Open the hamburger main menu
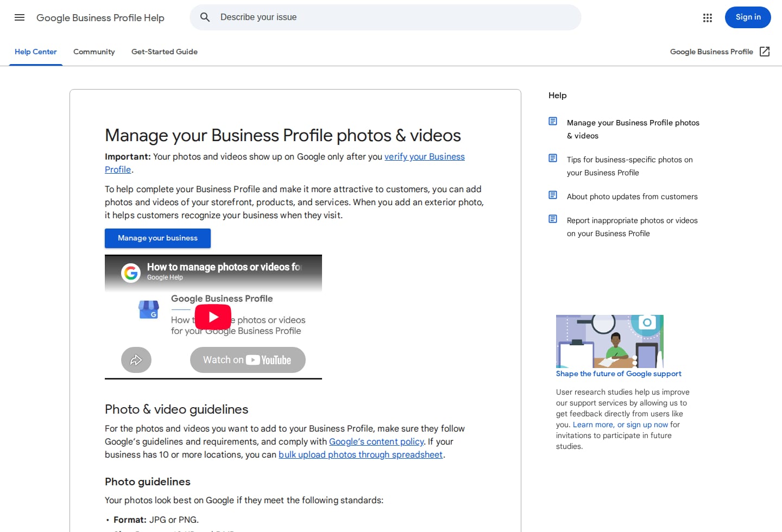Screen dimensions: 782x532 click(x=20, y=17)
